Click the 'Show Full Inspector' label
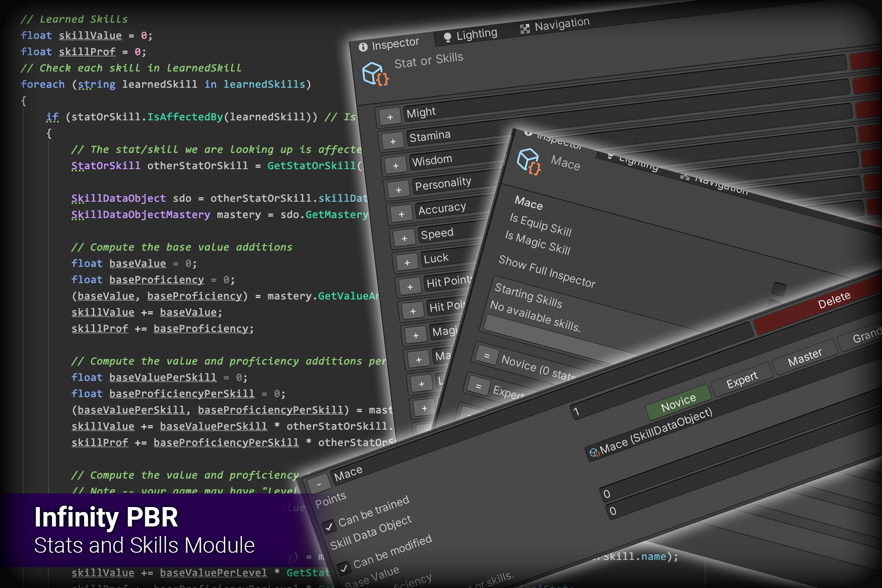The image size is (882, 588). click(547, 271)
